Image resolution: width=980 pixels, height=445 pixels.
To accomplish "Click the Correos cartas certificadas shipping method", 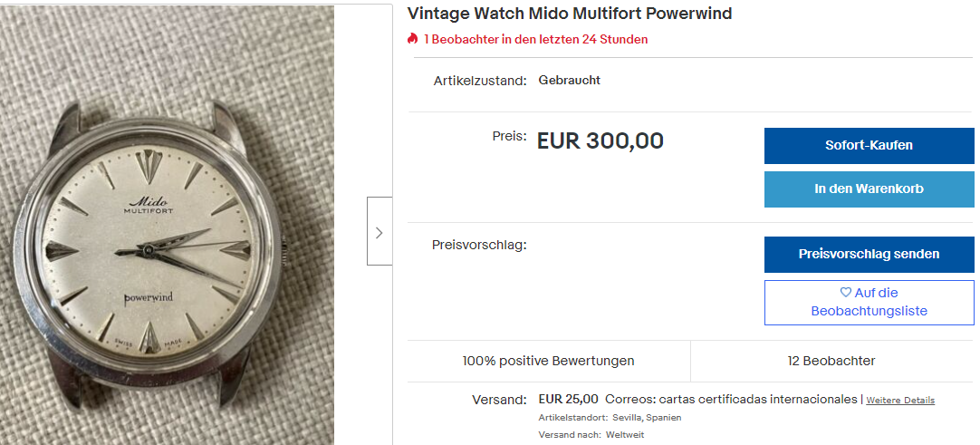I will click(x=731, y=399).
